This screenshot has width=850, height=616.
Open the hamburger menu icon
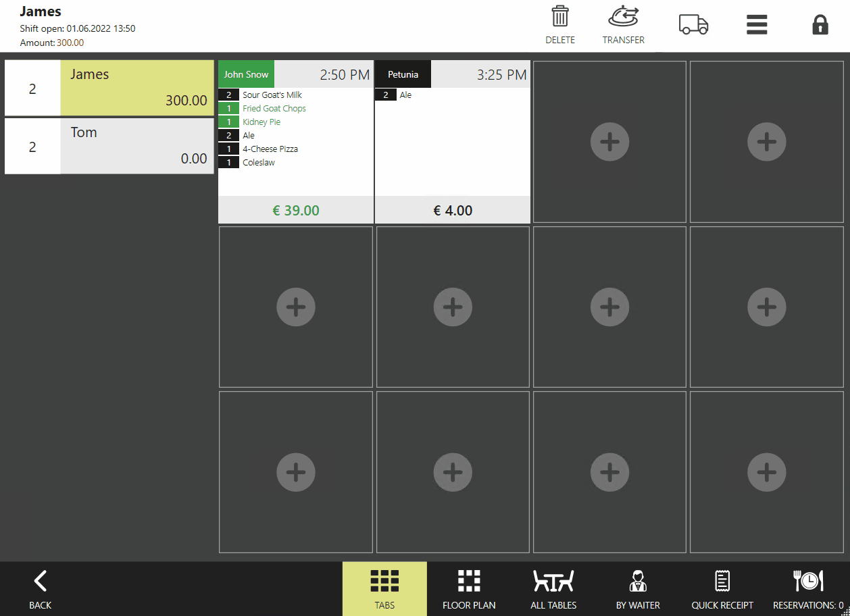tap(757, 25)
